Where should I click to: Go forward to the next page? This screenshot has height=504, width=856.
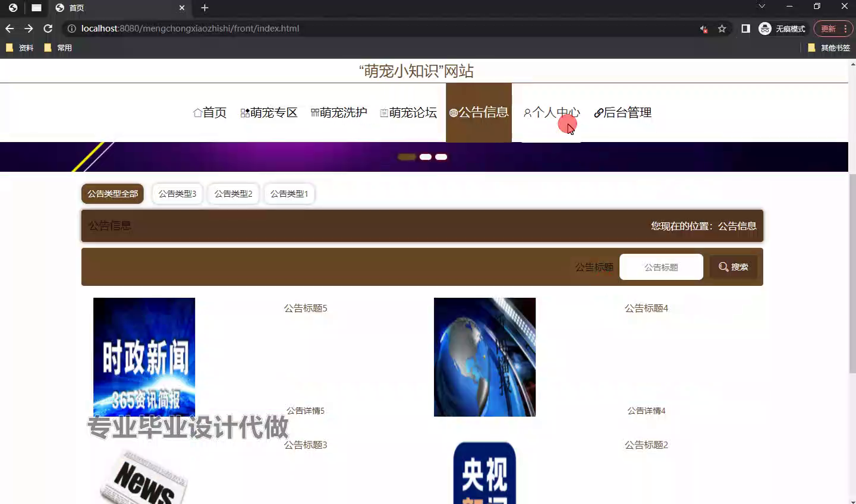[29, 29]
